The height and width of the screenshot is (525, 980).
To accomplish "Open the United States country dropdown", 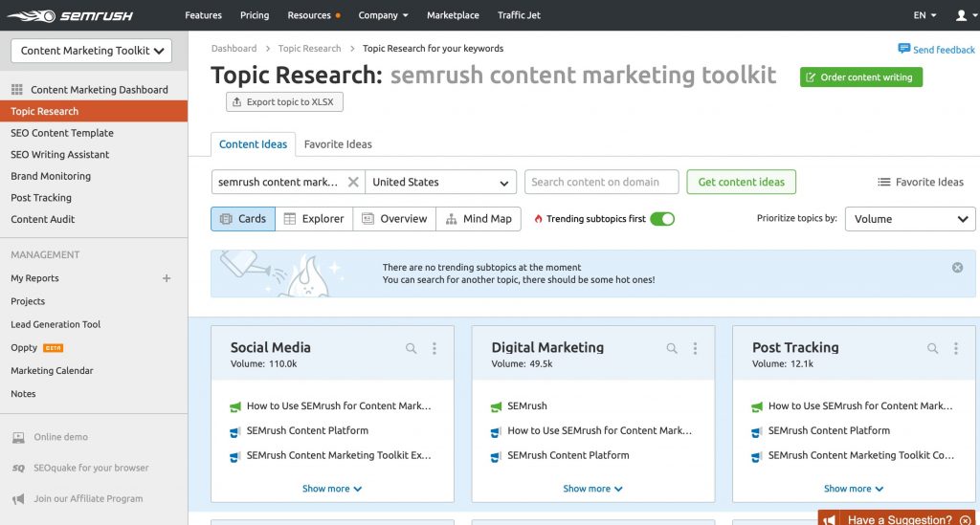I will pos(440,183).
